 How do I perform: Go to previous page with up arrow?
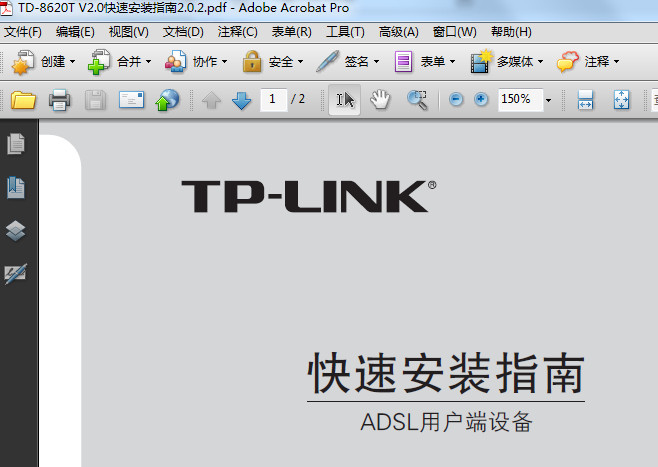211,101
